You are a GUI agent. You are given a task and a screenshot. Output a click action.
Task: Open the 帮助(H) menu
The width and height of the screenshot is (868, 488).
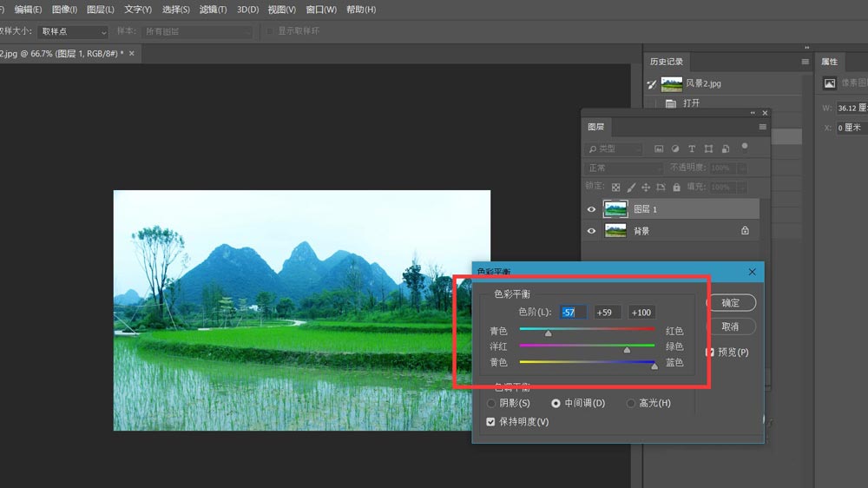tap(361, 10)
